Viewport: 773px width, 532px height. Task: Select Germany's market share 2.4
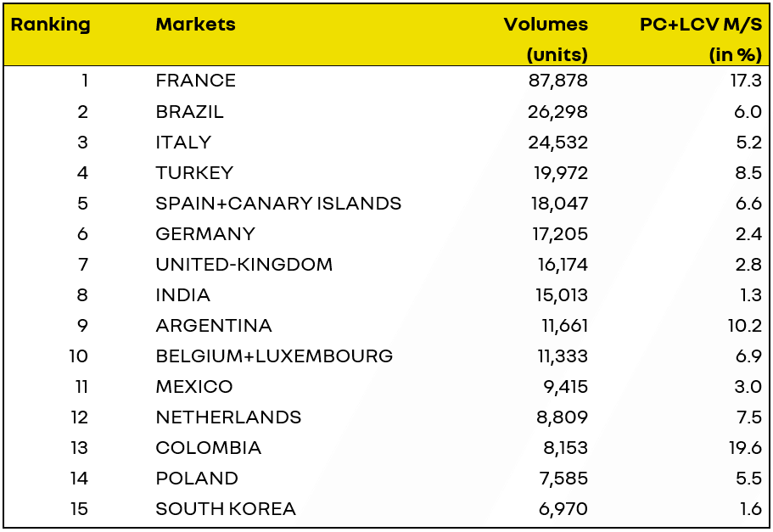748,234
